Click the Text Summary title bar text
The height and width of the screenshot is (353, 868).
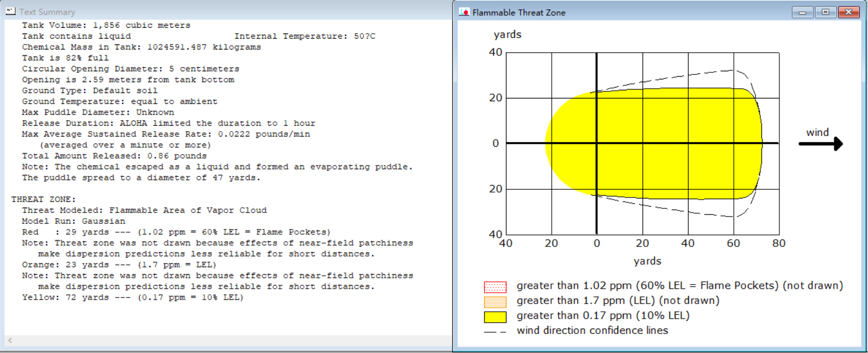tap(47, 12)
